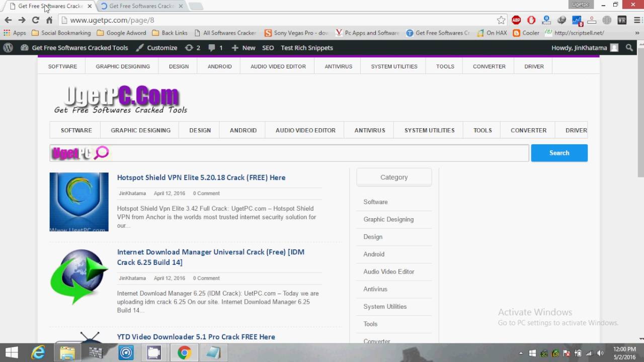Open 0 Comment link under Hotspot Shield post
644x362 pixels.
(x=206, y=193)
